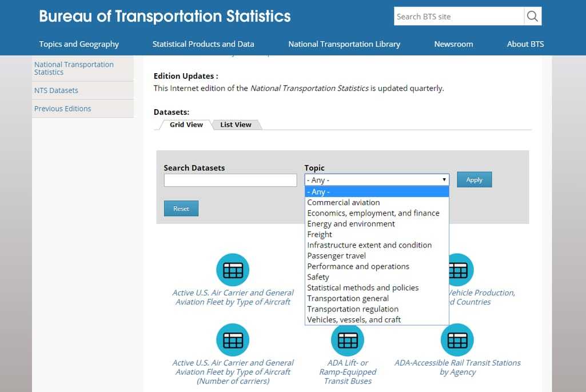Open Statistical Products and Data menu
The image size is (586, 392).
coord(203,44)
